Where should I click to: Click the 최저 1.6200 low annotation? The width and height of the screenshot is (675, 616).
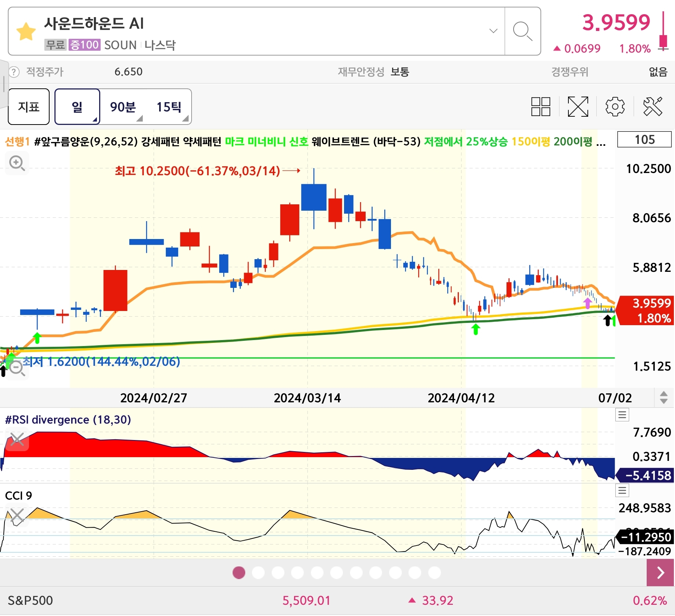[101, 361]
